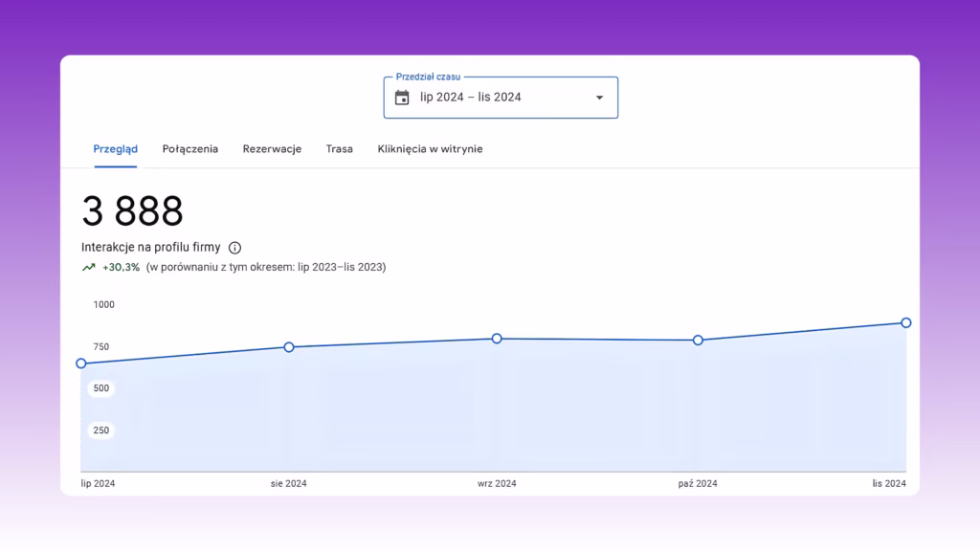Expand the Przedział czasu dropdown arrow
This screenshot has width=980, height=551.
pyautogui.click(x=599, y=98)
